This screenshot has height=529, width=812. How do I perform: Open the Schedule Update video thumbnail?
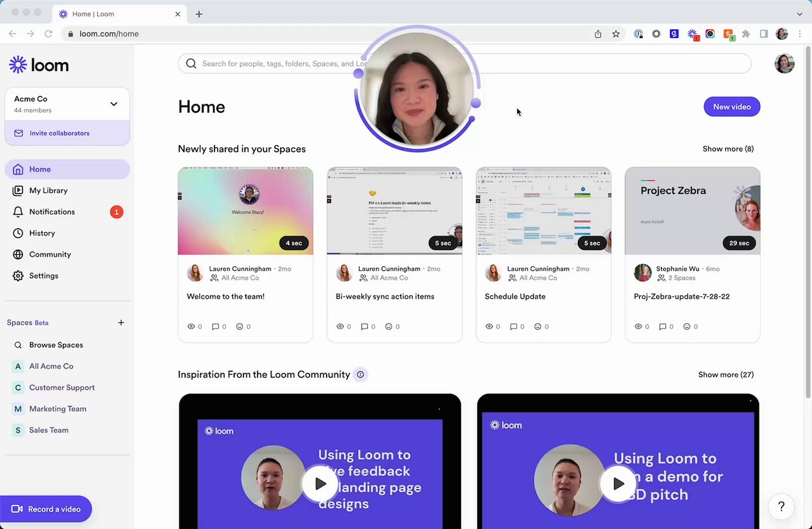tap(544, 211)
